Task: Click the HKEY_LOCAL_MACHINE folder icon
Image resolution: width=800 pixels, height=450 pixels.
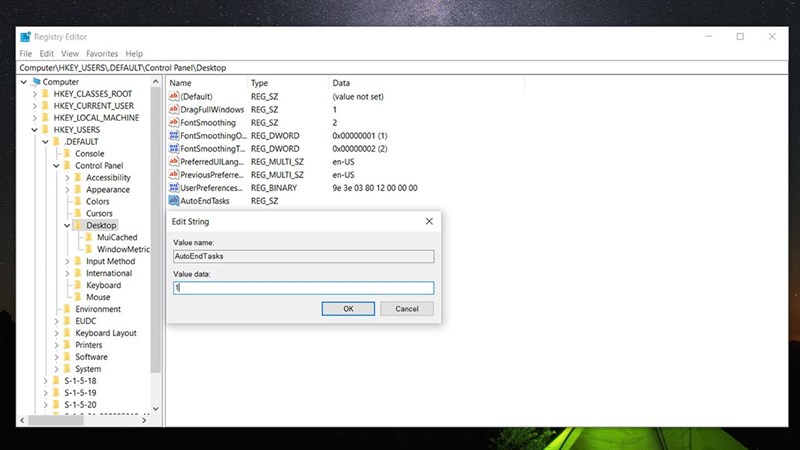Action: pyautogui.click(x=45, y=117)
